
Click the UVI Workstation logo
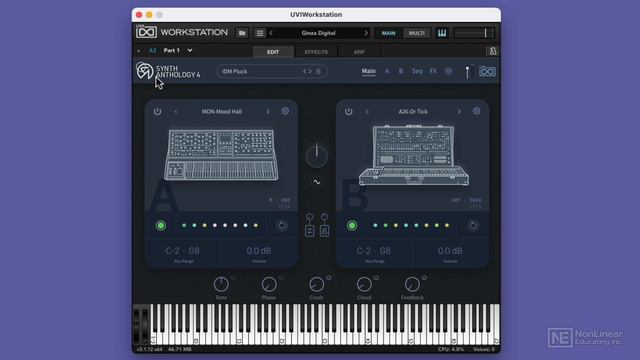182,32
